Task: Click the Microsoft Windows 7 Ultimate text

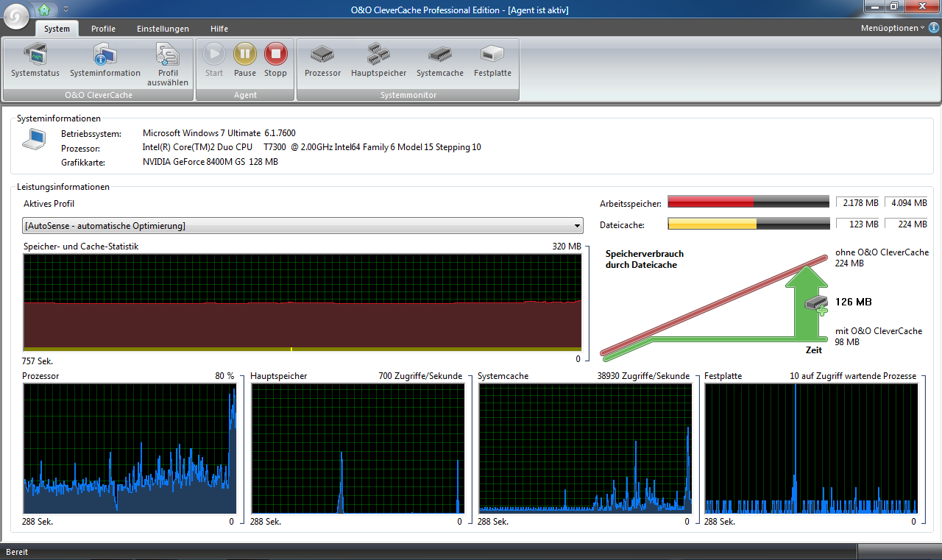Action: 219,133
